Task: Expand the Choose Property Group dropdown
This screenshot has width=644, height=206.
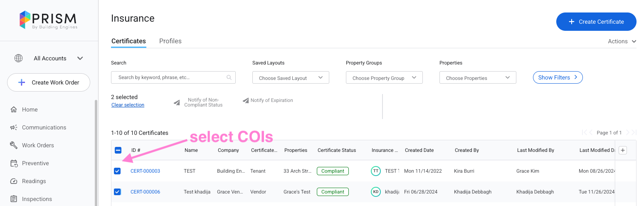Action: click(x=384, y=78)
